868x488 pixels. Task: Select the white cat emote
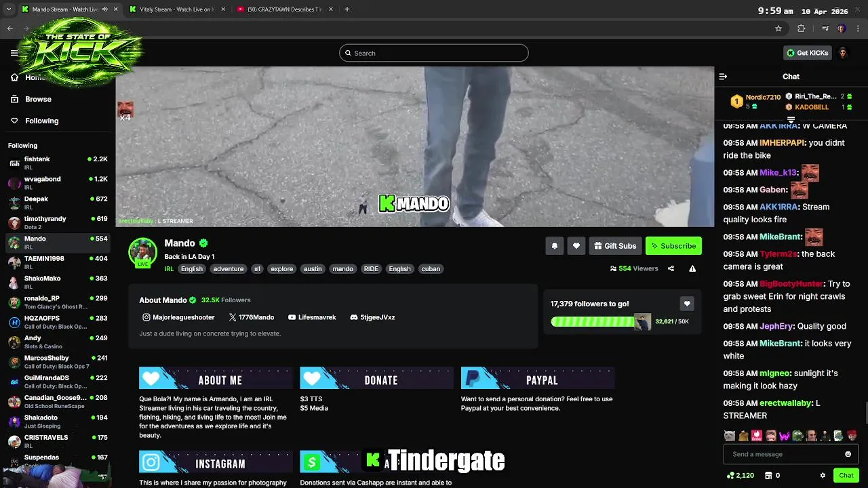click(x=730, y=435)
